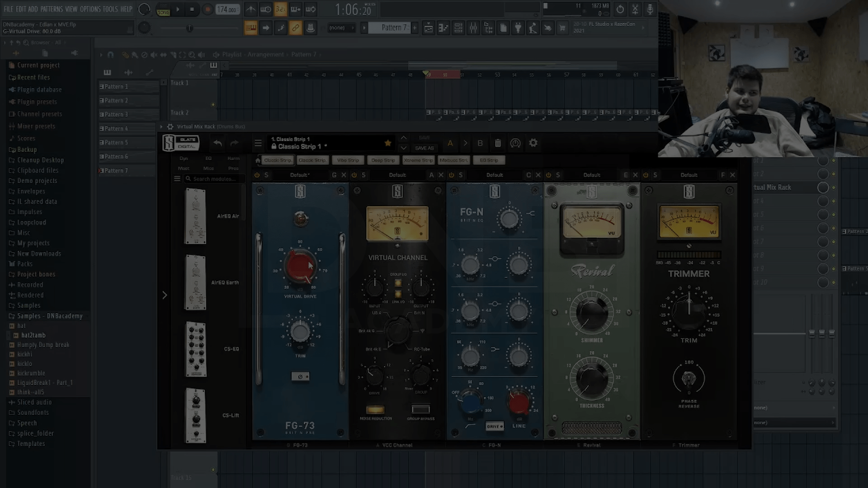Select the playlist zoom magnifier tool
This screenshot has height=488, width=868.
pos(192,55)
